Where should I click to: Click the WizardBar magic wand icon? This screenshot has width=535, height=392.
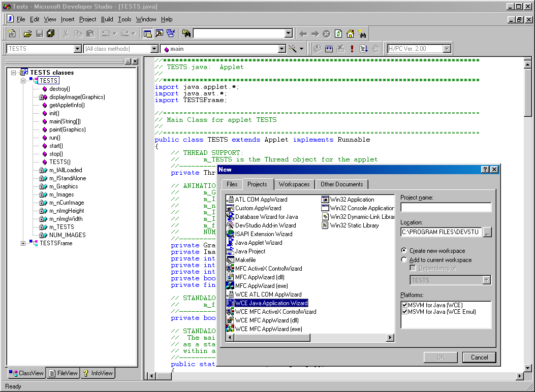[293, 49]
